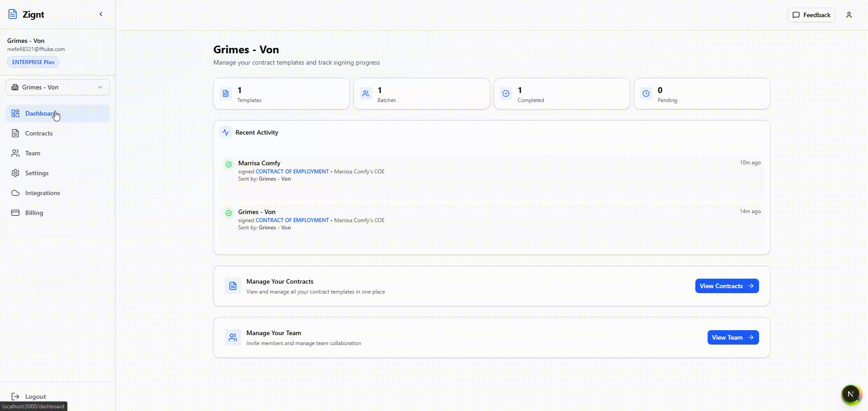868x411 pixels.
Task: Click the Integrations cloud icon
Action: [x=15, y=193]
